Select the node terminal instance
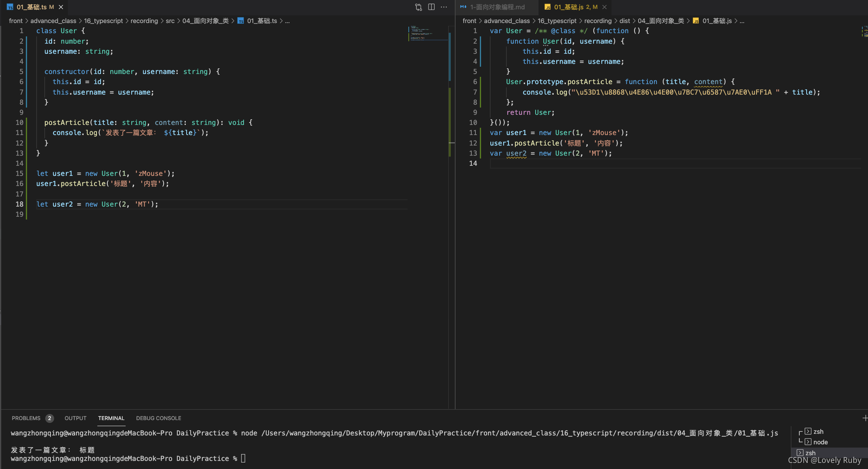This screenshot has width=868, height=469. tap(820, 442)
